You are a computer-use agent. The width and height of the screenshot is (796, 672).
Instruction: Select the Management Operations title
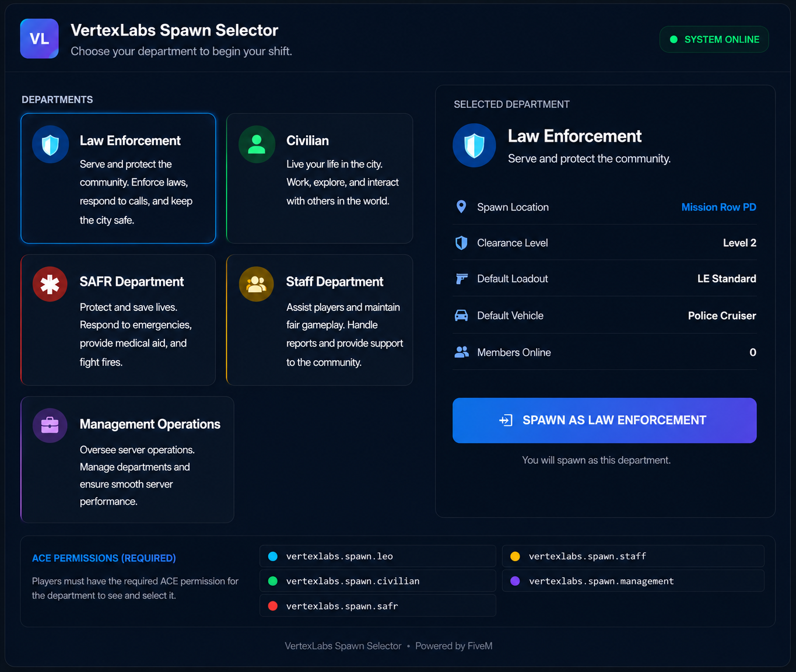click(x=150, y=424)
